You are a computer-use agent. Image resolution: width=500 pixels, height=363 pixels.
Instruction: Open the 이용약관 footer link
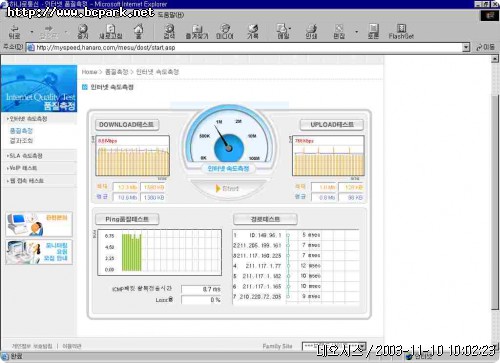(72, 346)
